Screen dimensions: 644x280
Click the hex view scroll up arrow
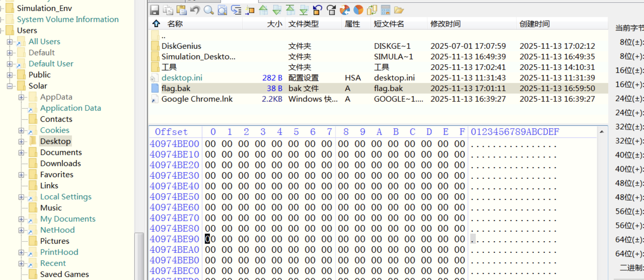(x=602, y=132)
